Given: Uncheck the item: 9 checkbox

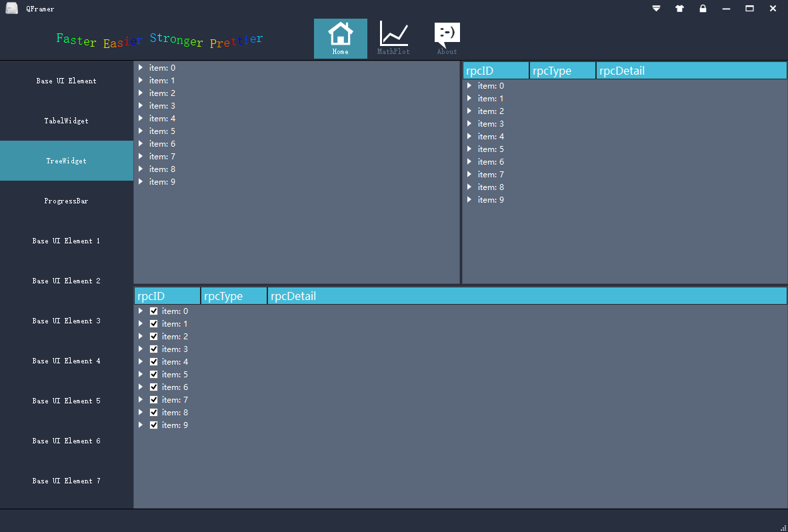Looking at the screenshot, I should coord(154,425).
